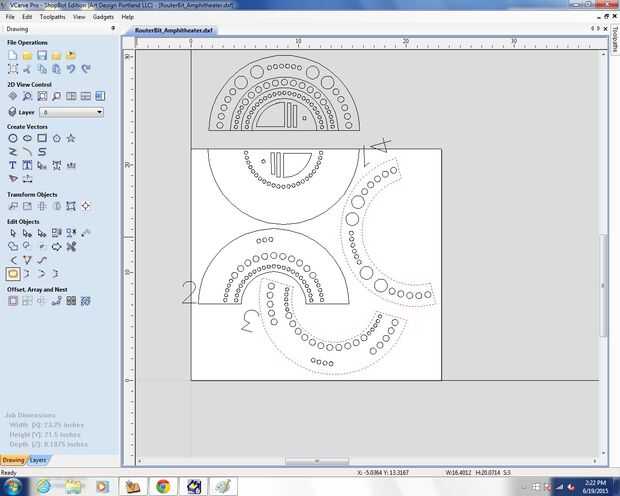Viewport: 620px width, 496px height.
Task: Select the polyline drawing tool
Action: pyautogui.click(x=13, y=152)
